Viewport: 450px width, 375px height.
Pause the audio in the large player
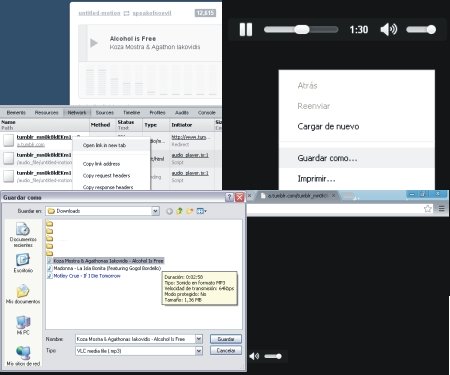click(246, 30)
